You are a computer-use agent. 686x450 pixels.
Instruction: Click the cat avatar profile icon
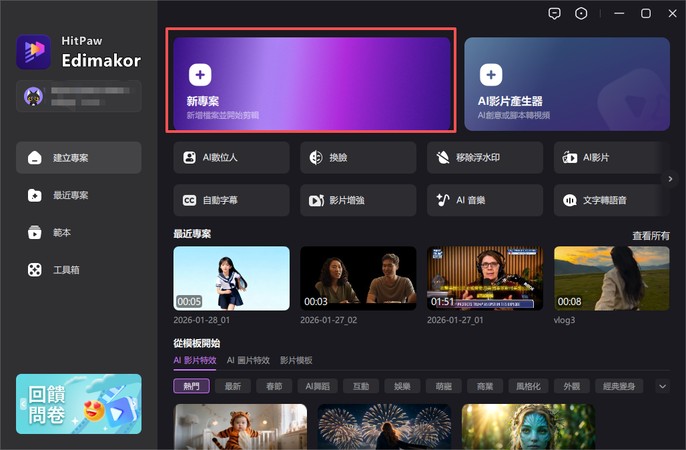coord(33,96)
